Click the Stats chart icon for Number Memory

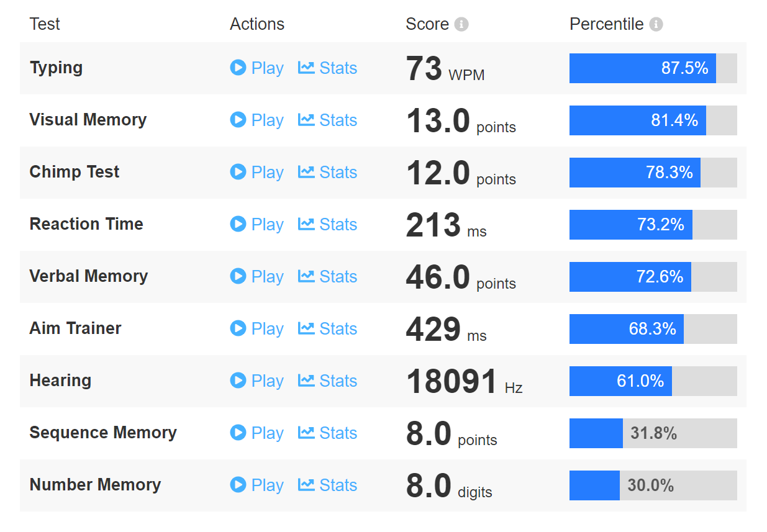pos(306,485)
